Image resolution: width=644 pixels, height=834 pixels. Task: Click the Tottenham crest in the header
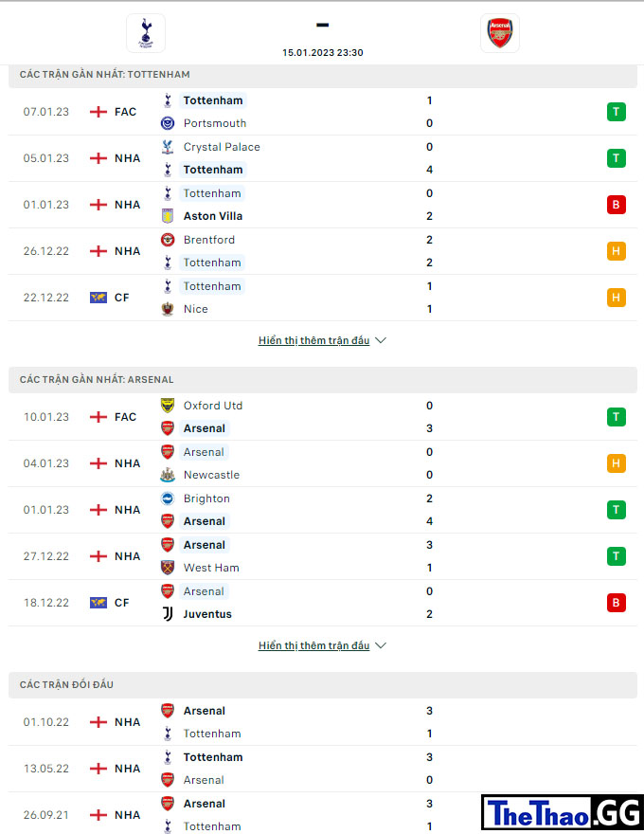146,33
